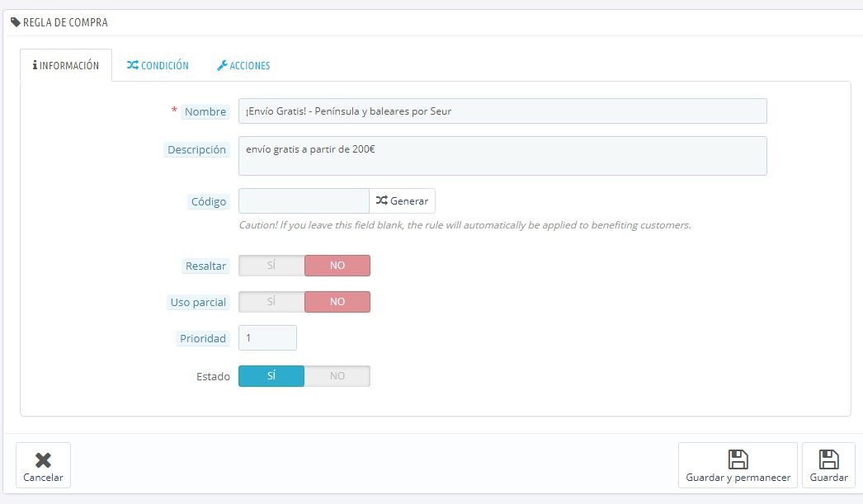Click the info icon on Información tab

click(x=35, y=65)
